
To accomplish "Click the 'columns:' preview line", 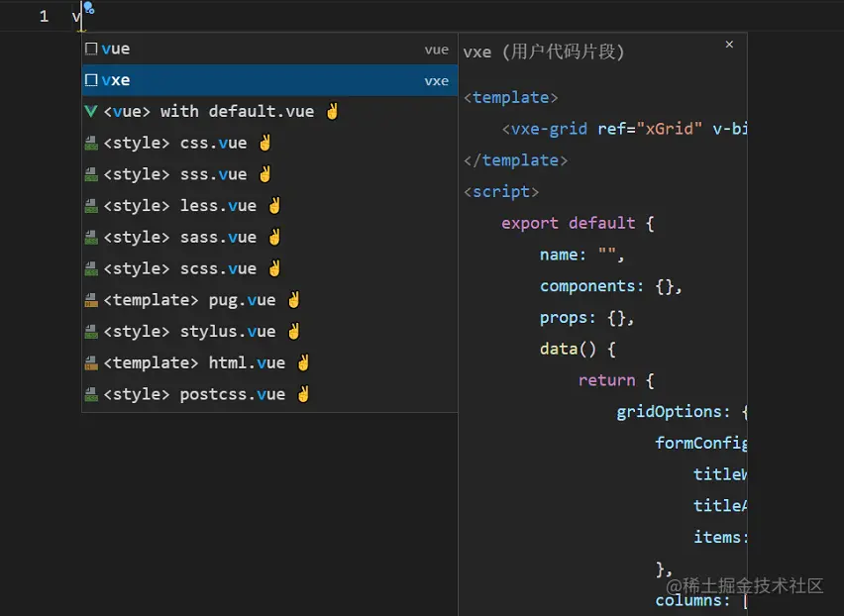I will tap(692, 600).
